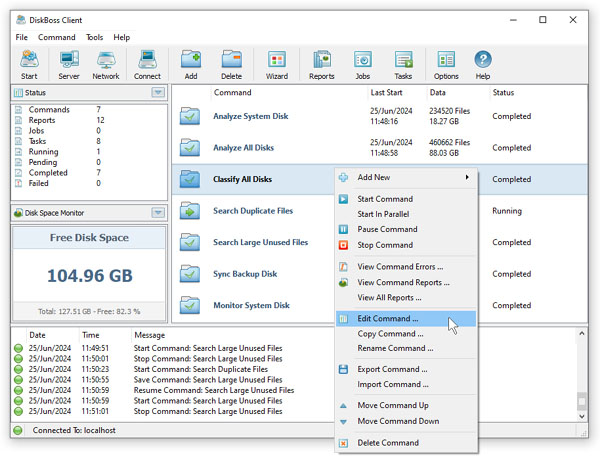Open the Help menu in menu bar
This screenshot has height=458, width=600.
pos(122,37)
